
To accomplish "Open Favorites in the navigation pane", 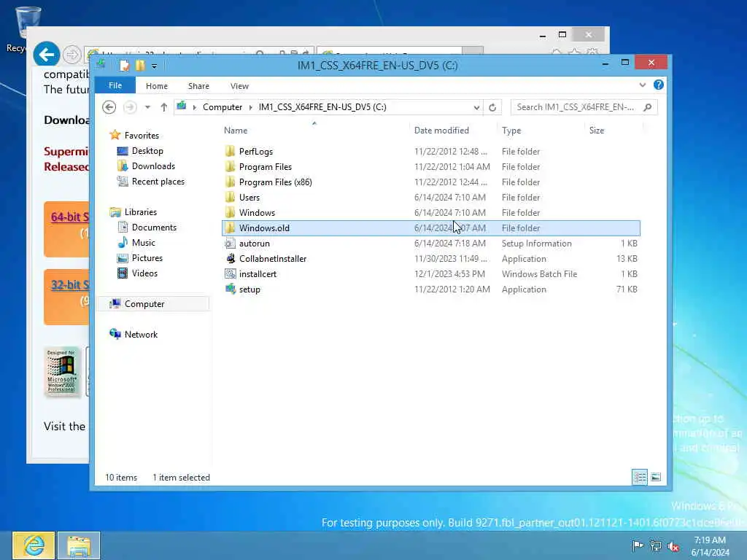I will coord(142,136).
